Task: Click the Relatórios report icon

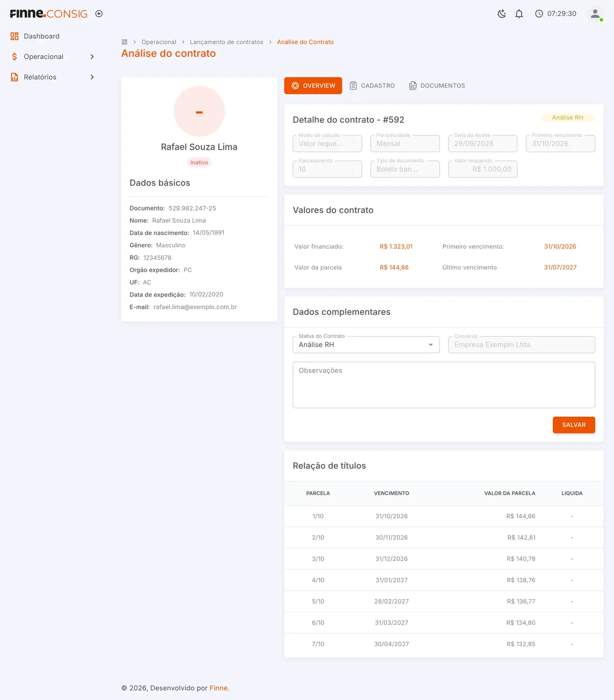Action: [15, 77]
